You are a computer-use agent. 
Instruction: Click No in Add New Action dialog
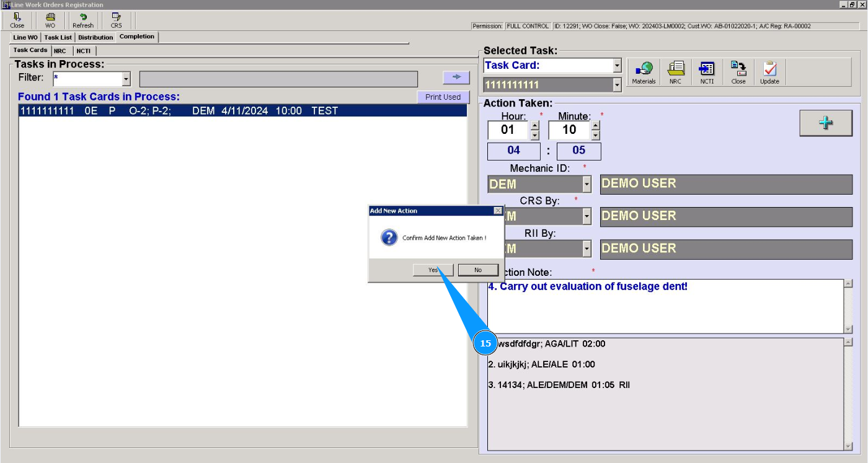[x=478, y=270]
